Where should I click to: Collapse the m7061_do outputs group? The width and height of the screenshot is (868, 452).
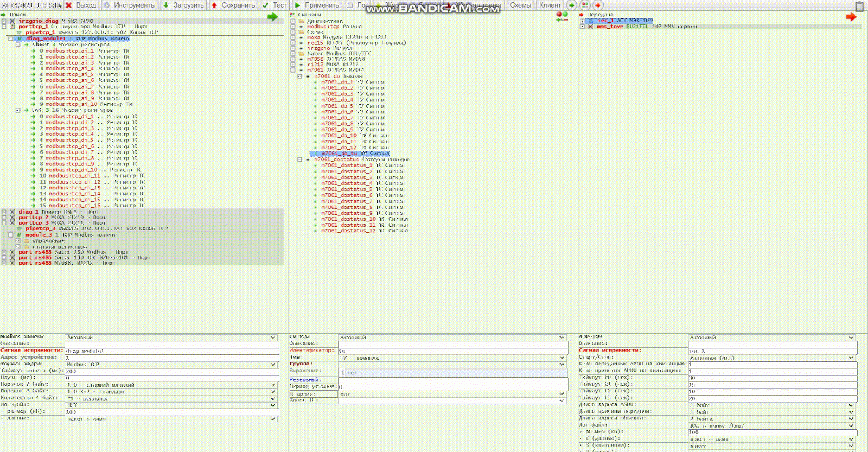299,77
